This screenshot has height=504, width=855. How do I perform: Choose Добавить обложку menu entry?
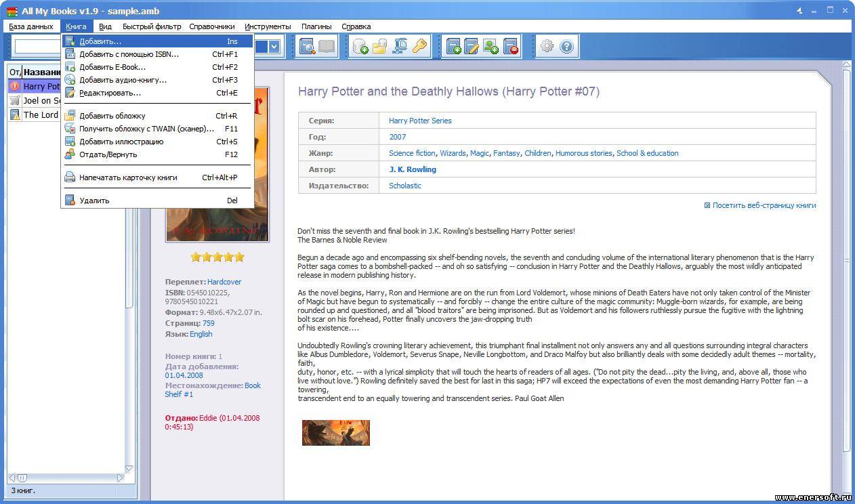[x=157, y=116]
